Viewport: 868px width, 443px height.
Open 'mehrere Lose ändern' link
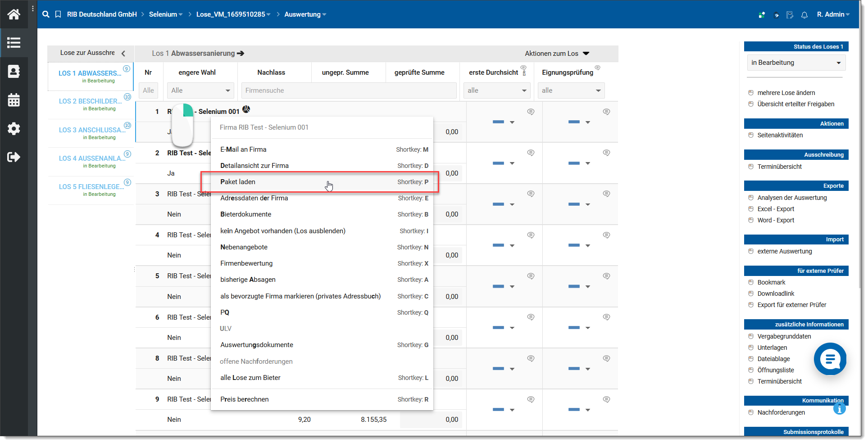click(786, 93)
